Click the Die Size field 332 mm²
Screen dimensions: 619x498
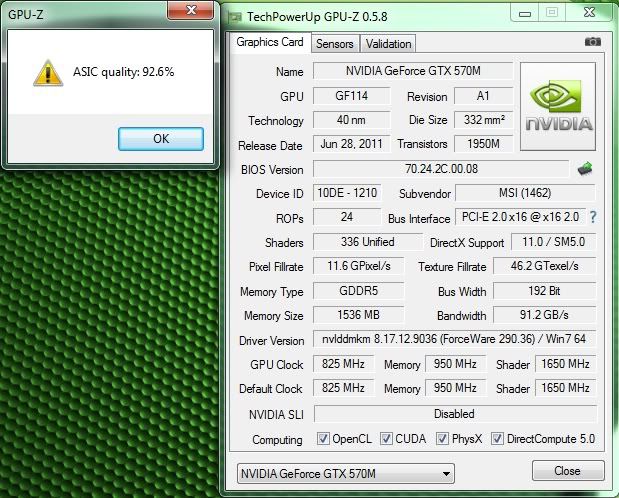click(483, 120)
